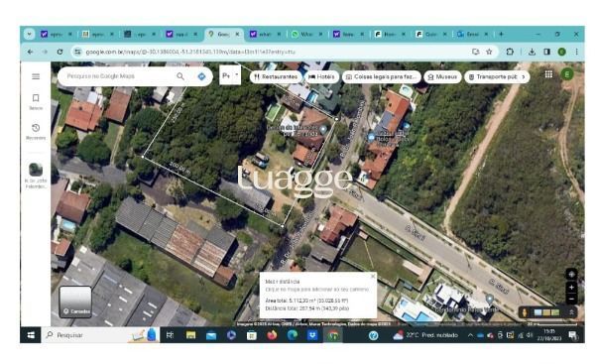
Task: Open the Saved places bookmark icon
Action: point(36,98)
